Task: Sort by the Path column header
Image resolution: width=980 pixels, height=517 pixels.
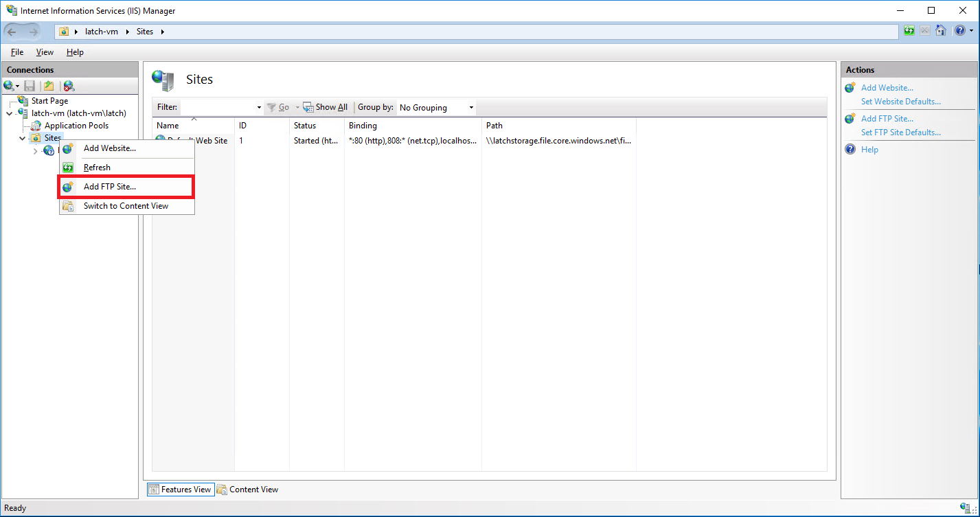Action: (559, 126)
